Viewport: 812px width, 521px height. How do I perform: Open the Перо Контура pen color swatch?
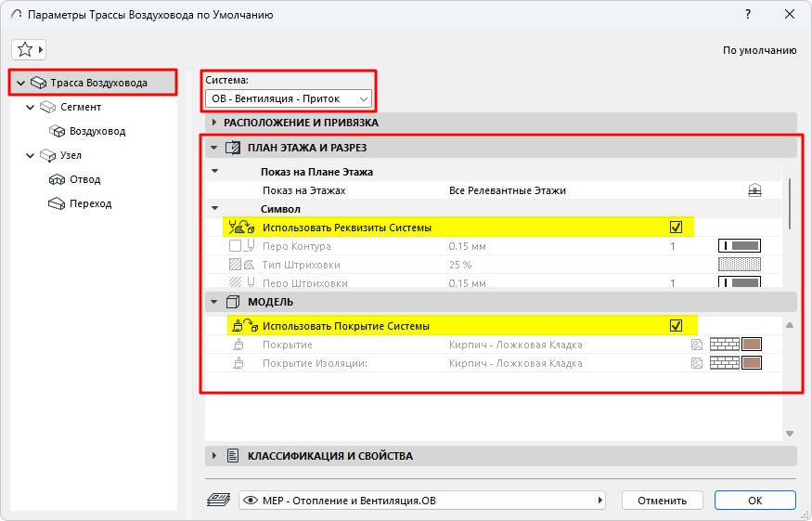click(740, 246)
